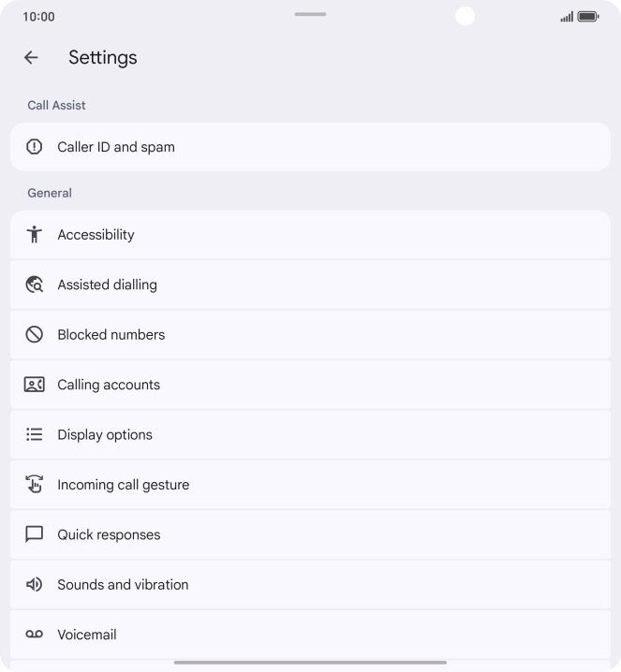Tap the Quick responses chat bubble icon
The width and height of the screenshot is (621, 672).
tap(35, 534)
